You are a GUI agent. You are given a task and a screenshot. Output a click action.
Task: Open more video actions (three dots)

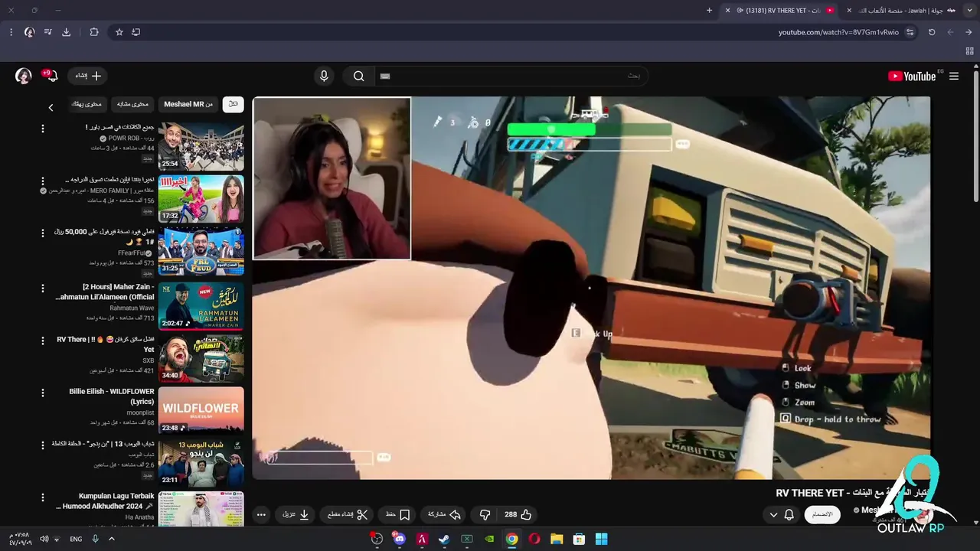tap(261, 514)
